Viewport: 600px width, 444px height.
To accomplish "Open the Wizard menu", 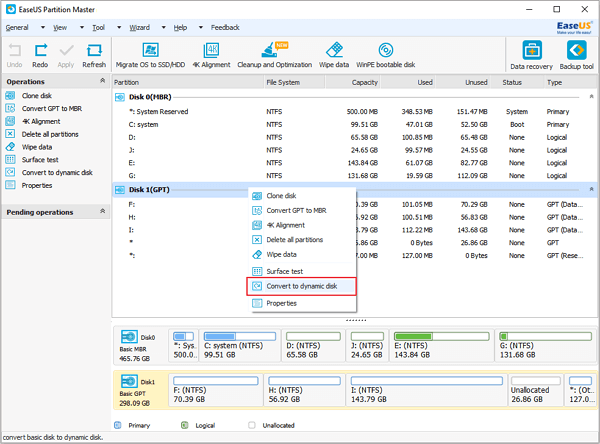I will pos(139,28).
